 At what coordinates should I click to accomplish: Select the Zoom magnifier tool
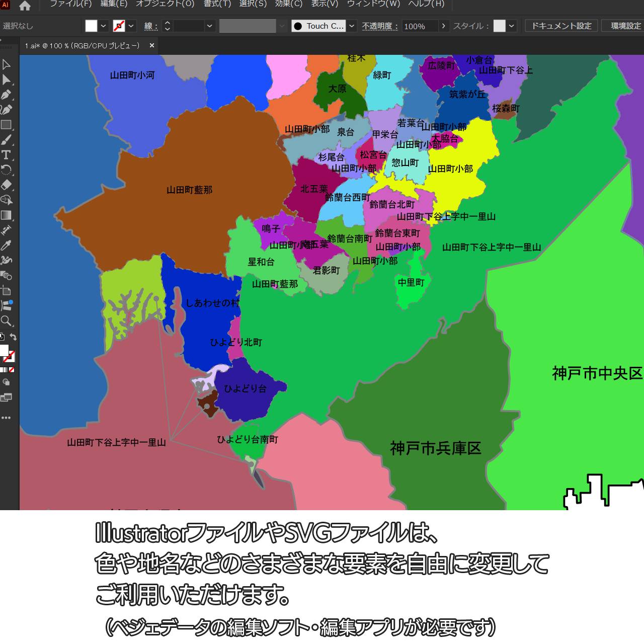(x=7, y=321)
